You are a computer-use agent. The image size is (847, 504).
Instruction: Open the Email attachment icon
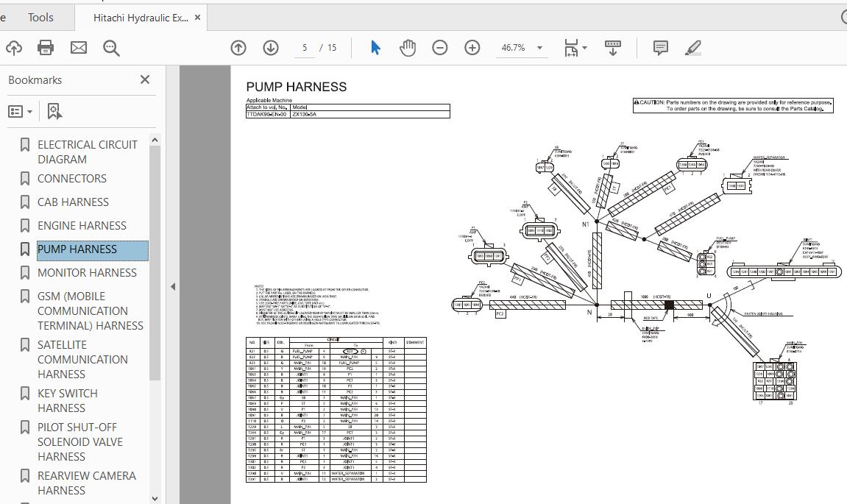(x=78, y=47)
